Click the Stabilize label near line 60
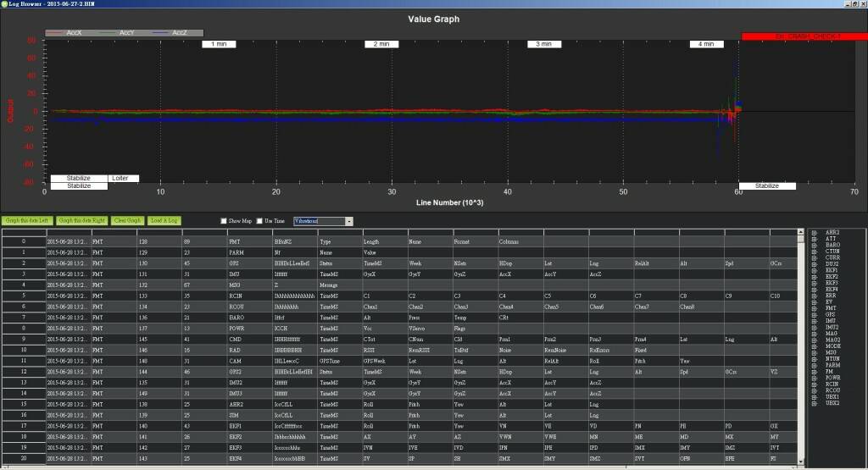 (767, 186)
